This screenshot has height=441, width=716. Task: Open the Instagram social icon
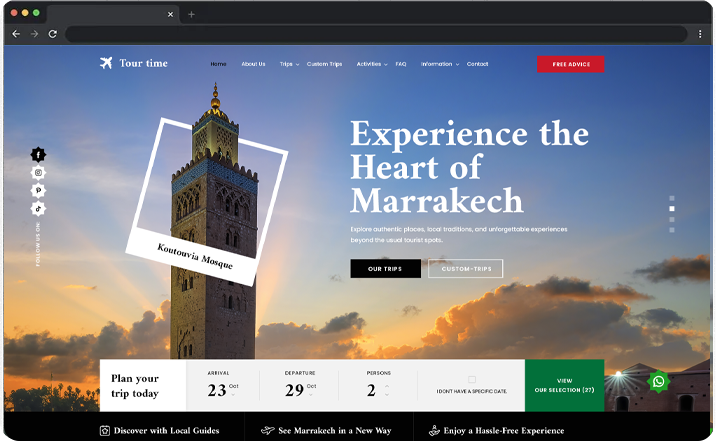pos(38,173)
